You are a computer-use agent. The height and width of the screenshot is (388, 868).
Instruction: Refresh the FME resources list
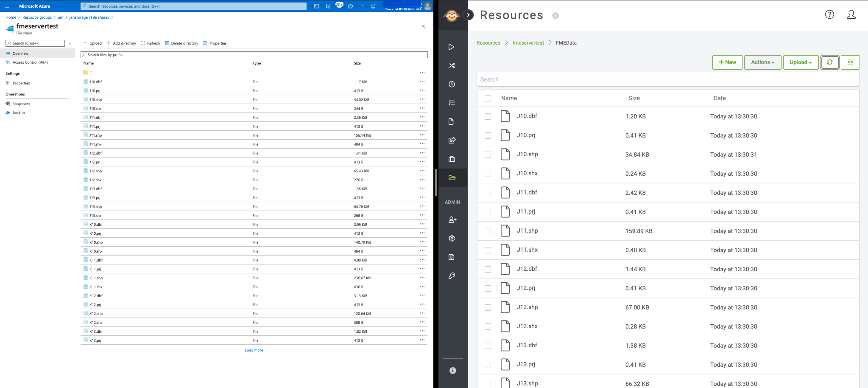tap(829, 62)
